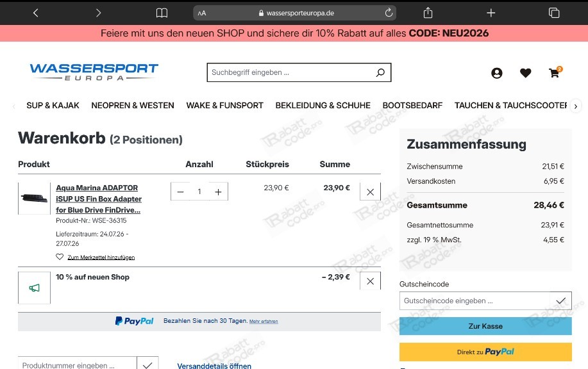Click the PayPal logo in banner

134,321
